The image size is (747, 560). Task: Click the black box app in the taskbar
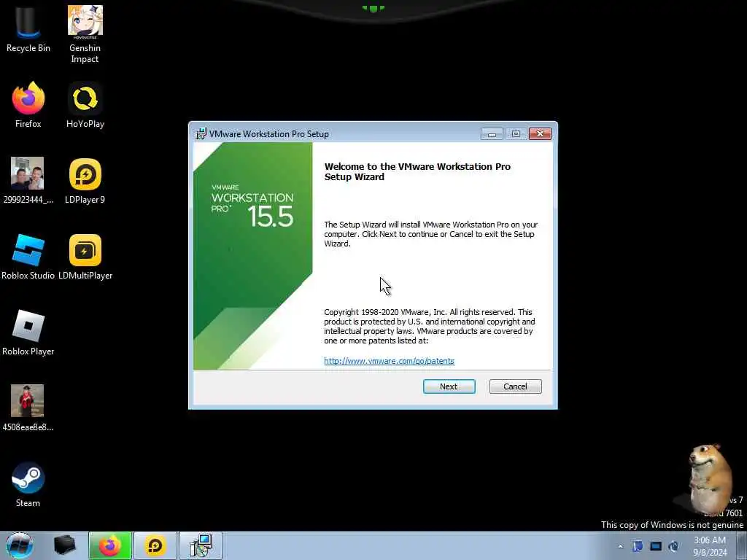click(x=64, y=545)
